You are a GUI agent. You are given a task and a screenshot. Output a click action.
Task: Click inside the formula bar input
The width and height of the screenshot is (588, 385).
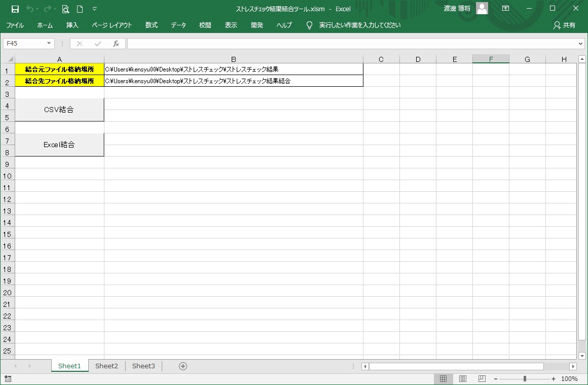[x=352, y=44]
